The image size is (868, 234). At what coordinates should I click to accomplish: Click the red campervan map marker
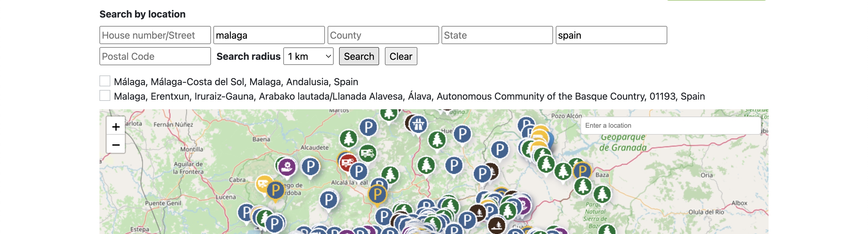tap(347, 162)
